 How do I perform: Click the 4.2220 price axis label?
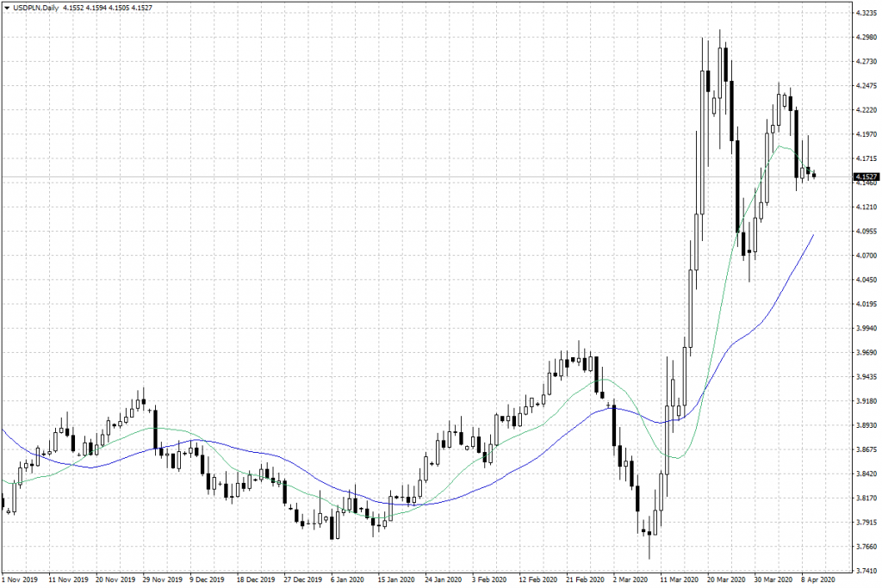pyautogui.click(x=866, y=110)
